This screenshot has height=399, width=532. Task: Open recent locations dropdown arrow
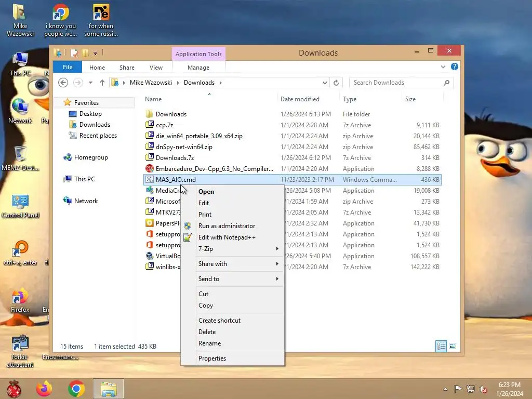coord(90,83)
